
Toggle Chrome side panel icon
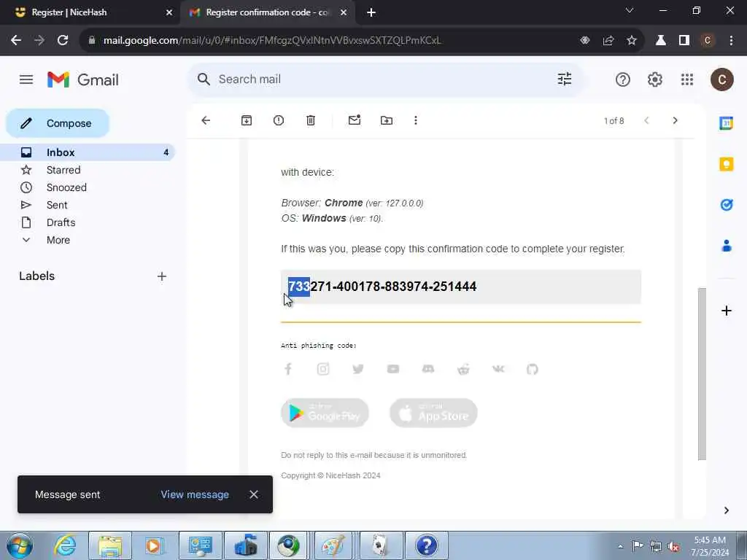[x=684, y=41]
